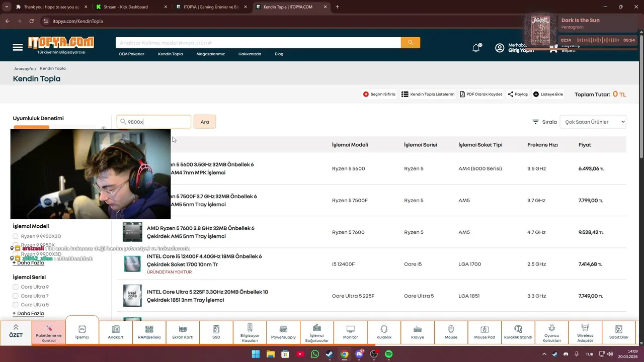The width and height of the screenshot is (644, 362).
Task: Open the Blog menu item
Action: (279, 54)
